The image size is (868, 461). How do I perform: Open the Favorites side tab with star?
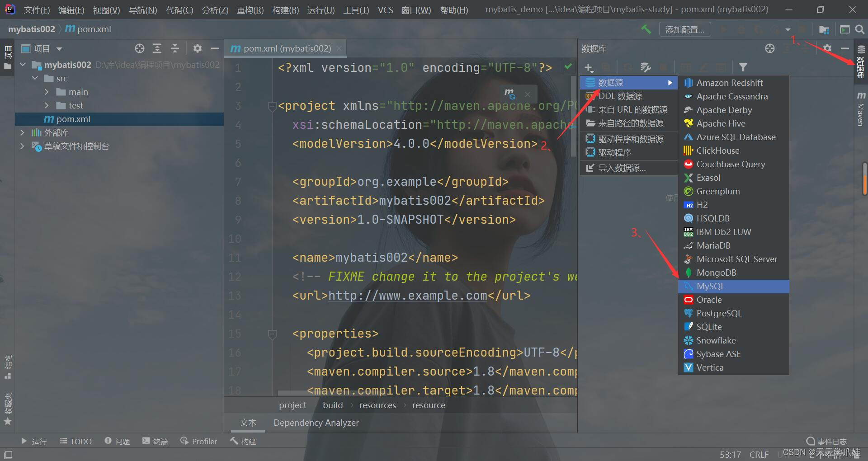point(8,409)
